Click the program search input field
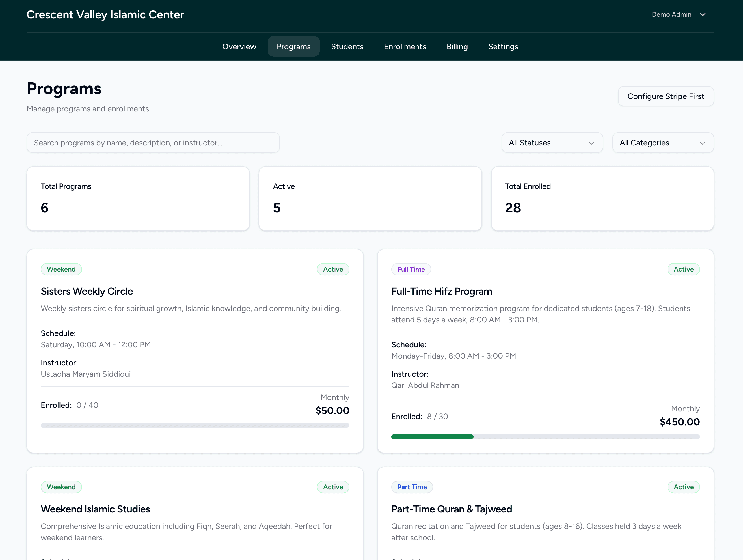This screenshot has width=743, height=560. tap(153, 143)
